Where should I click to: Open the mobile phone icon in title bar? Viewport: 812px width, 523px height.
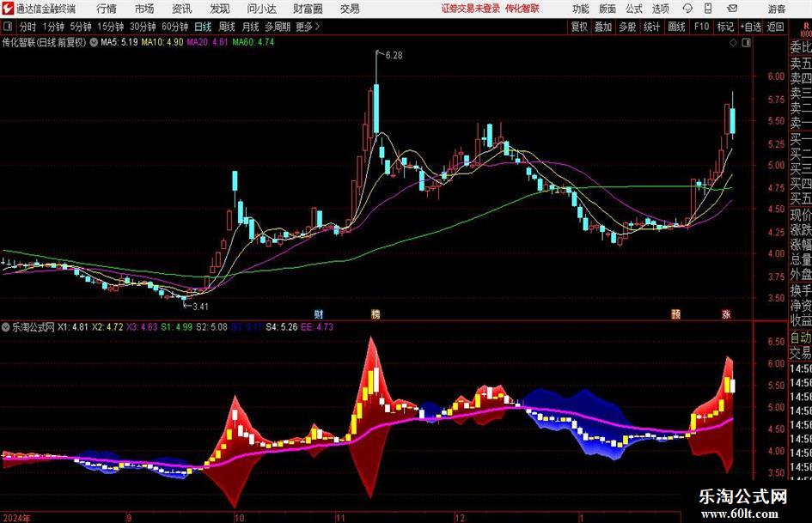[x=708, y=9]
